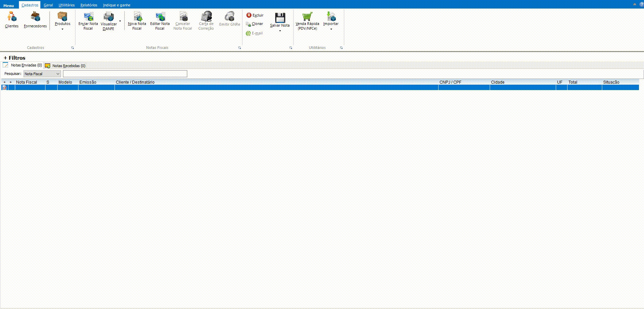Screen dimensions: 644x309
Task: Click the Visualizar DANFE printer icon
Action: point(108,17)
